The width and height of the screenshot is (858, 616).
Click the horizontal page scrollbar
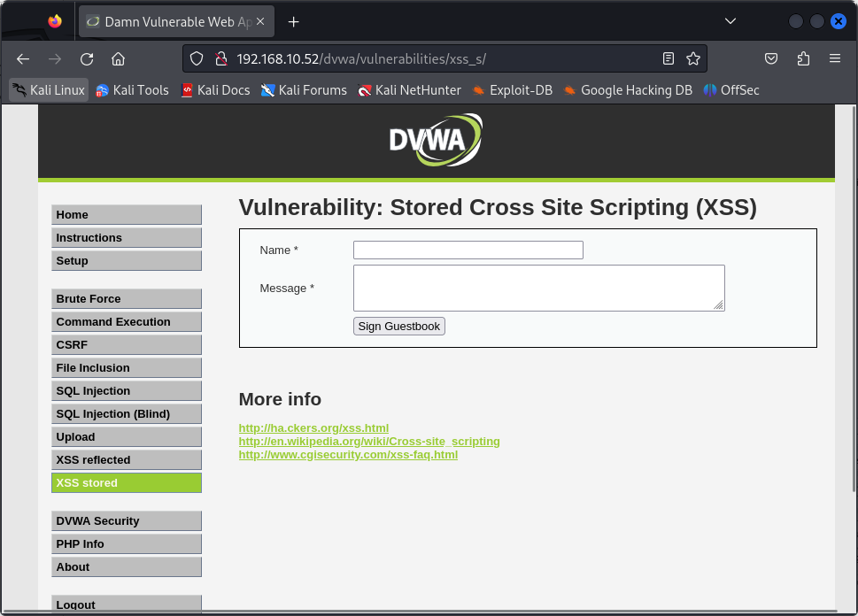[x=421, y=611]
